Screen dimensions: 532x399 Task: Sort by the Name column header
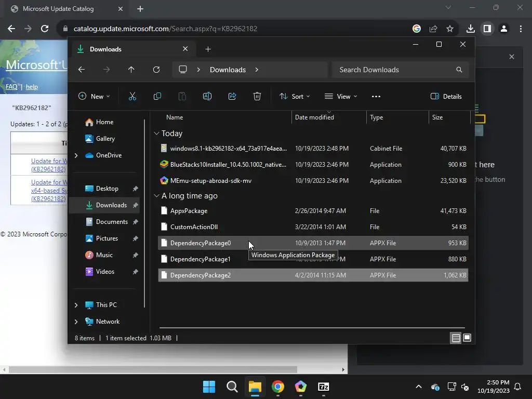tap(175, 117)
